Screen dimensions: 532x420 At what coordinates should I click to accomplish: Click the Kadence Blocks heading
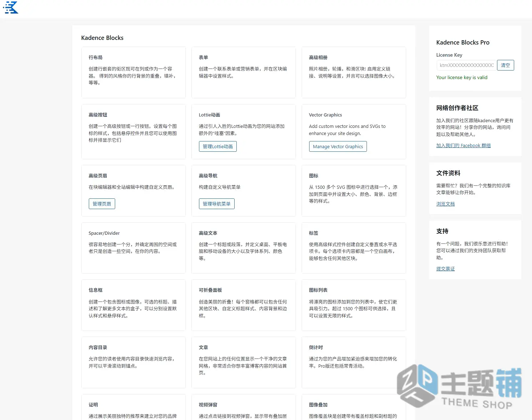[102, 38]
